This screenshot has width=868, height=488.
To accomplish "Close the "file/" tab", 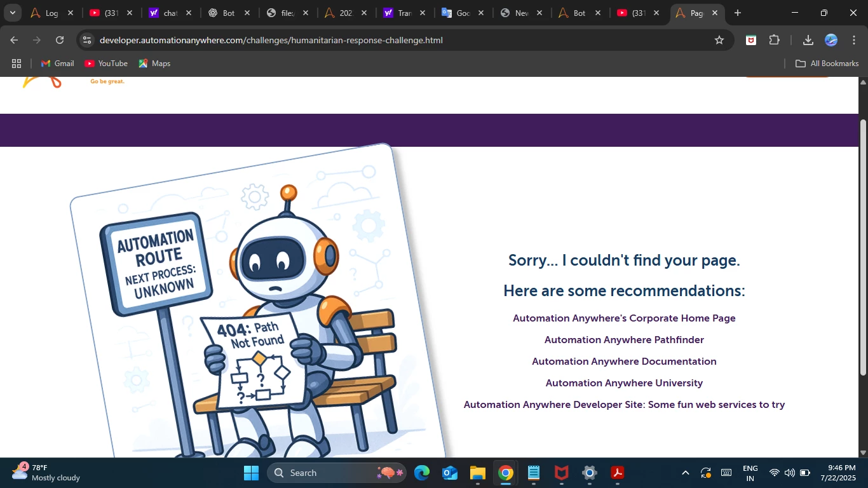I will point(306,13).
